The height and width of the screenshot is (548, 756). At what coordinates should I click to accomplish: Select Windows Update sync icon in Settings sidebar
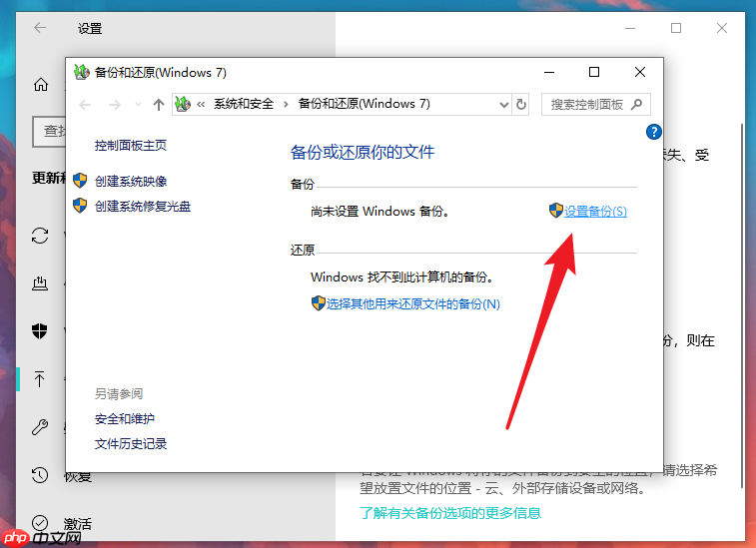40,236
